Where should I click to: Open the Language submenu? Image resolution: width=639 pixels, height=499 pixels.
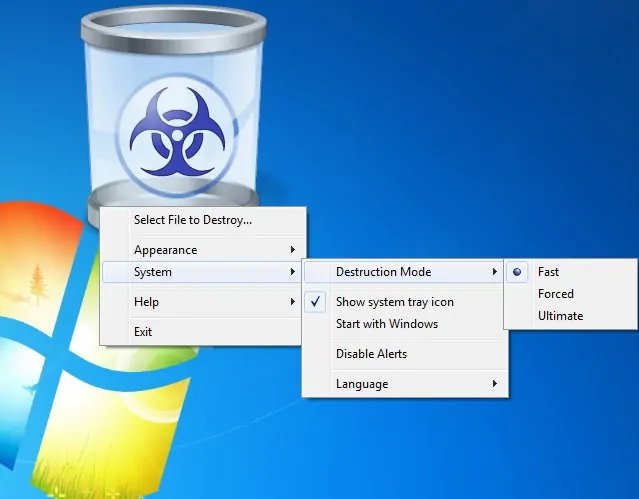pyautogui.click(x=362, y=384)
